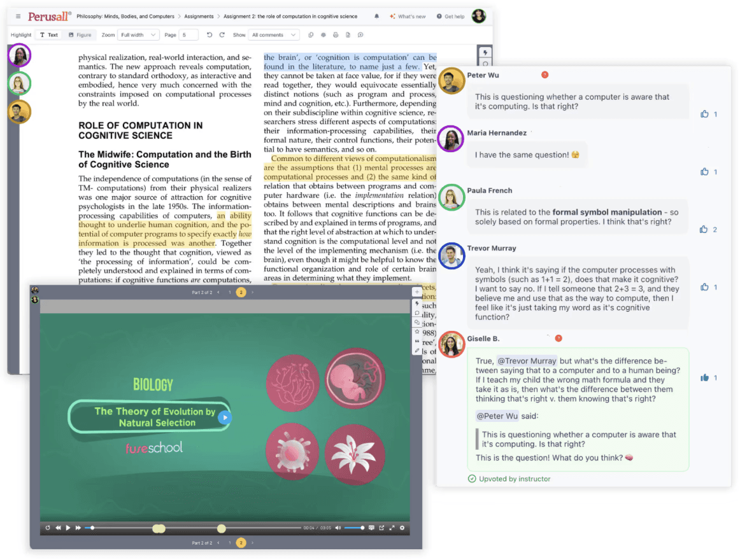
Task: Click the speech bubble icon in video sidebar
Action: click(x=416, y=313)
